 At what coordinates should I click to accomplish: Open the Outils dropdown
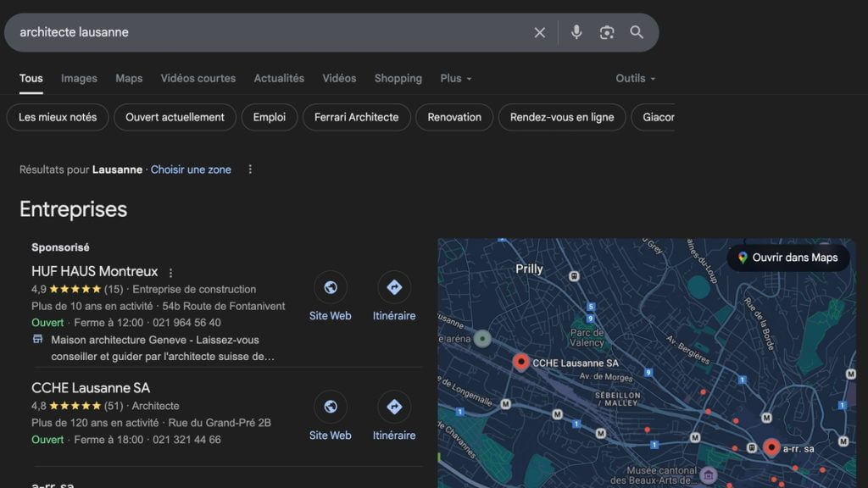[x=635, y=79]
